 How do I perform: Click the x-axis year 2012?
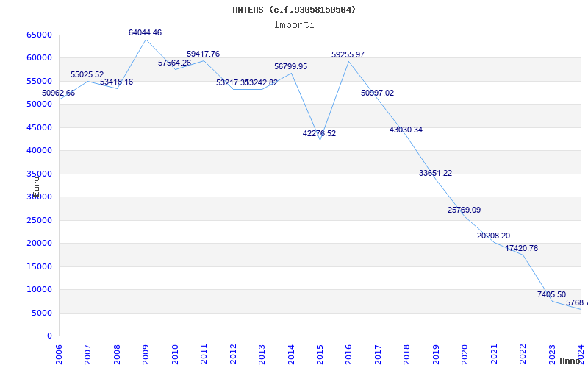[x=233, y=354]
